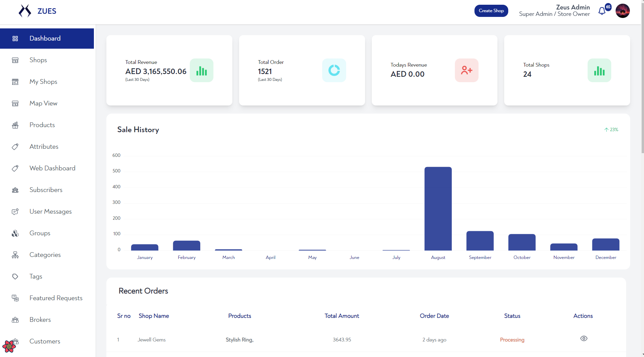This screenshot has width=644, height=357.
Task: Click the AED 3,165,550.06 revenue value
Action: click(156, 71)
